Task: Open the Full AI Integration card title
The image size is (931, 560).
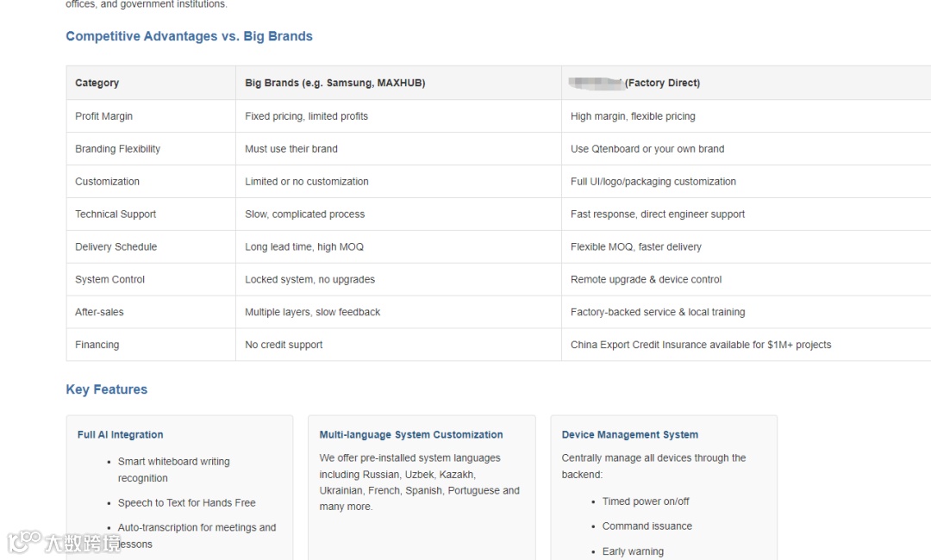Action: click(120, 435)
